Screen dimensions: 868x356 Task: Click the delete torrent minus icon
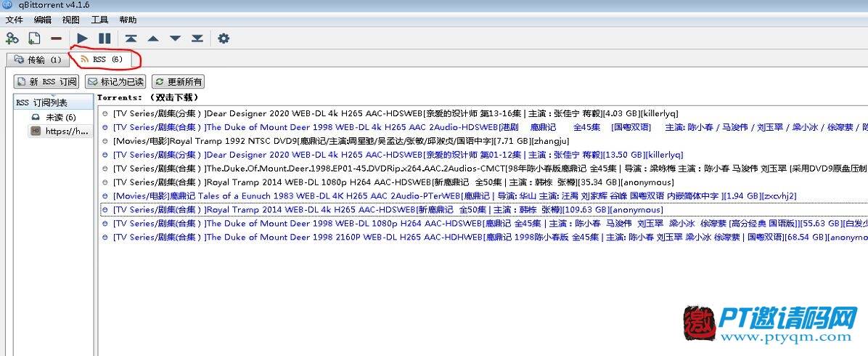56,39
